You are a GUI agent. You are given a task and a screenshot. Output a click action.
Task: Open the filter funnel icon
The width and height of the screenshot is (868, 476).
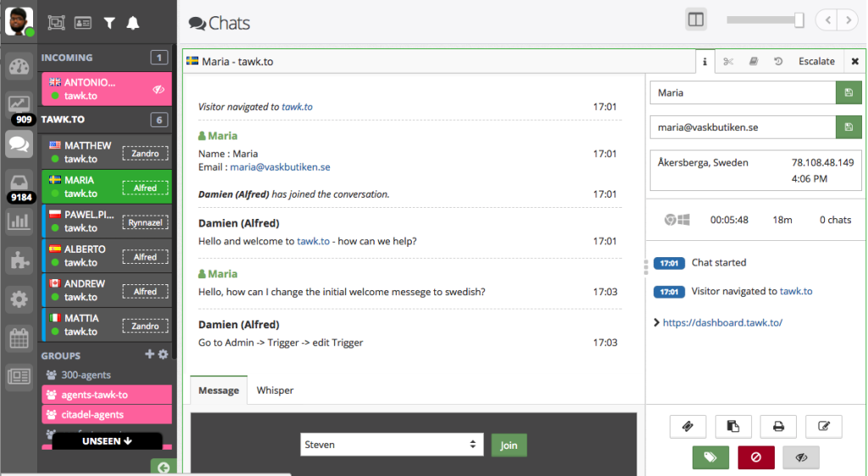(109, 23)
